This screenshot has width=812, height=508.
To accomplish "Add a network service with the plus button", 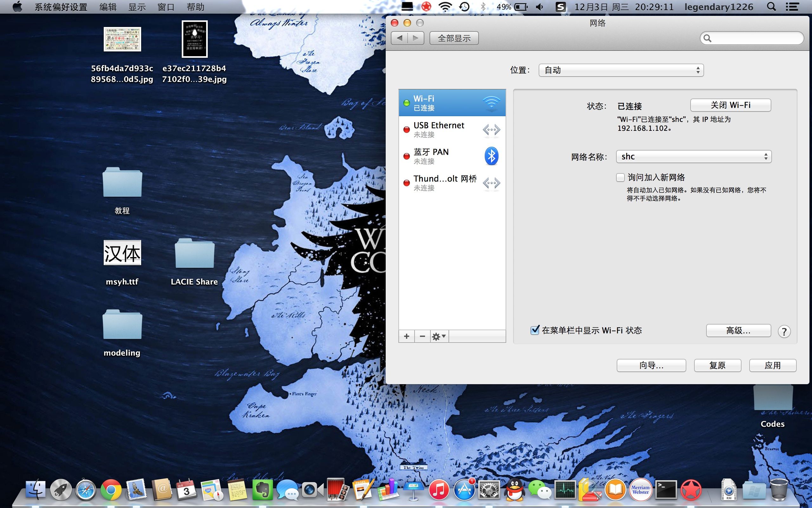I will point(407,336).
